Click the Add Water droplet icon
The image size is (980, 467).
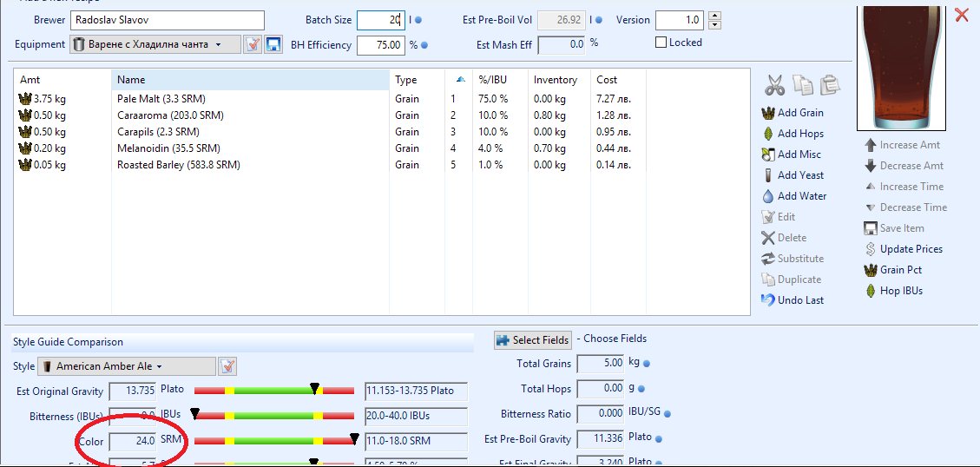[x=768, y=196]
